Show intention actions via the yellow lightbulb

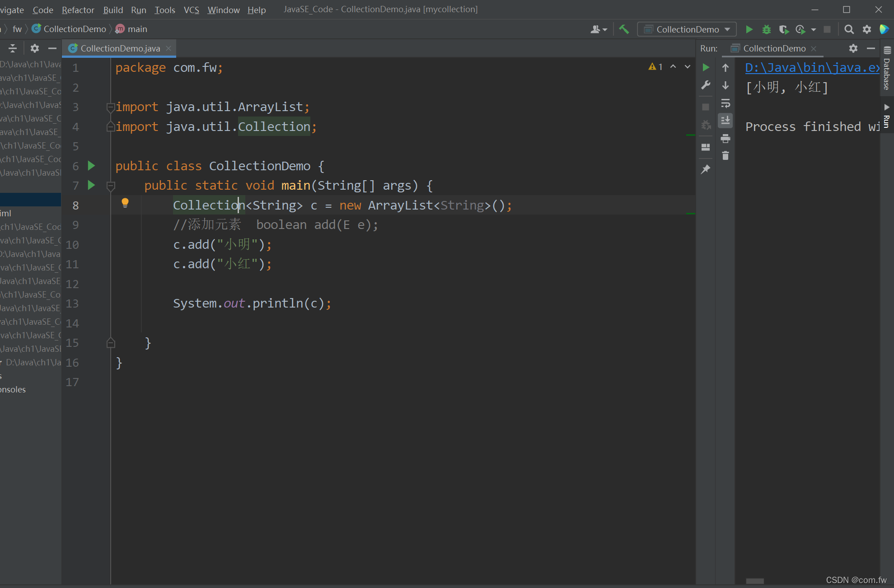pyautogui.click(x=125, y=203)
